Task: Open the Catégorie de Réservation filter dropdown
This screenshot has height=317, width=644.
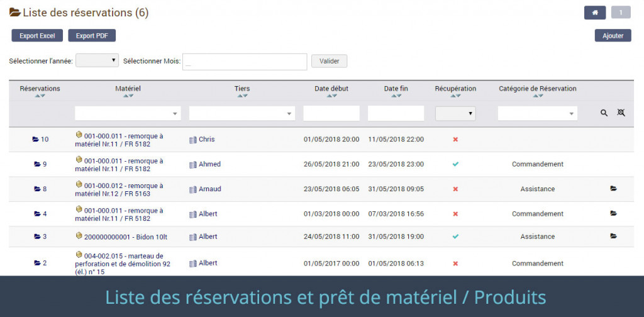Action: [x=538, y=113]
